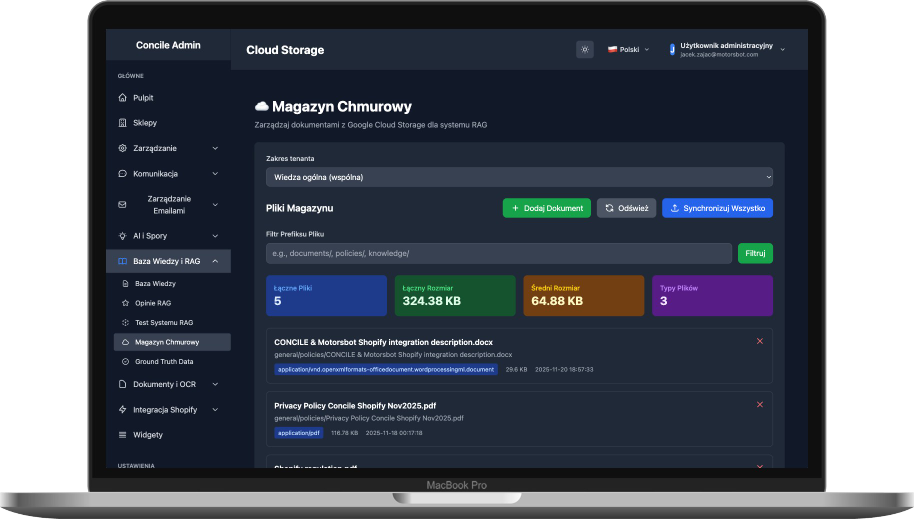Click the green Dodaj Dokument button
The height and width of the screenshot is (519, 914).
(x=546, y=208)
